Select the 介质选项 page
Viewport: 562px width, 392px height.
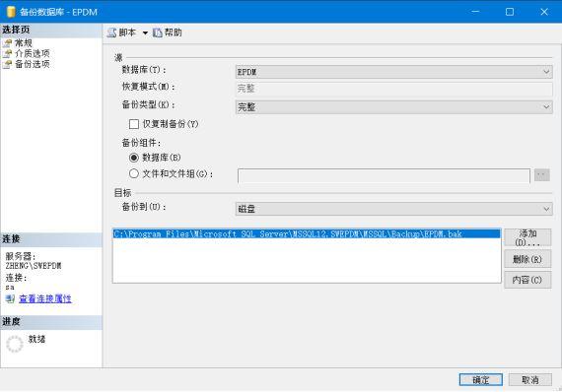coord(33,54)
